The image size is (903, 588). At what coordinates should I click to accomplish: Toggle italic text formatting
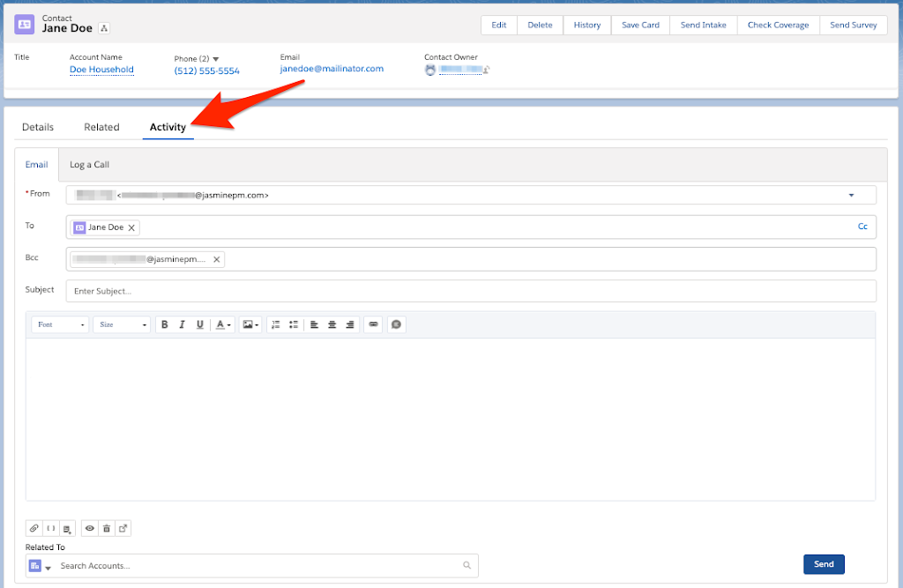coord(182,324)
